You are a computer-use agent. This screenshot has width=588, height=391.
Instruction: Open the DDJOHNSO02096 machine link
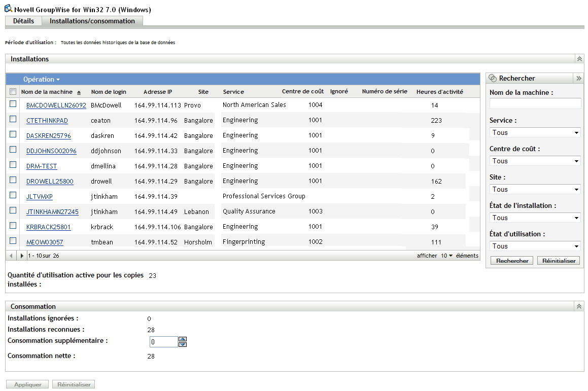[x=51, y=151]
